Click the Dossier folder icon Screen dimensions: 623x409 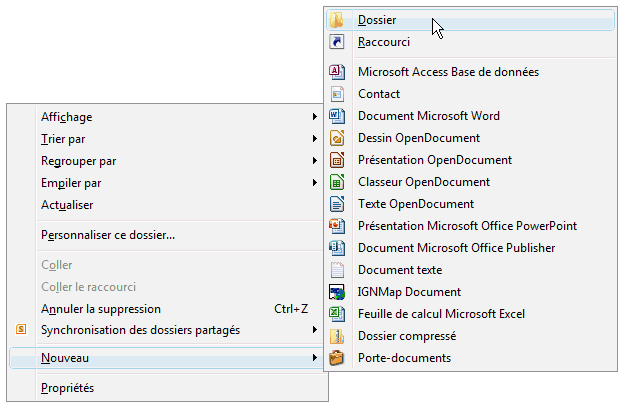(x=337, y=20)
